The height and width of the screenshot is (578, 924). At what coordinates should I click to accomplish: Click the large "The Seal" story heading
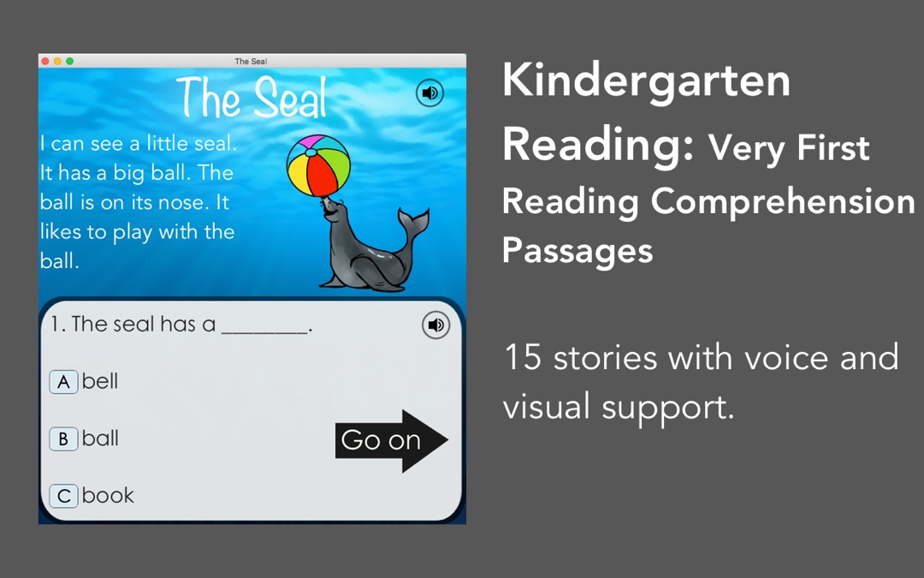252,98
